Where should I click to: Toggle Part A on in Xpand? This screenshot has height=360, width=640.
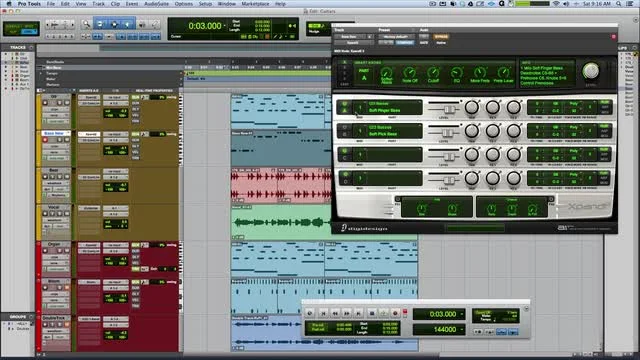click(x=344, y=104)
